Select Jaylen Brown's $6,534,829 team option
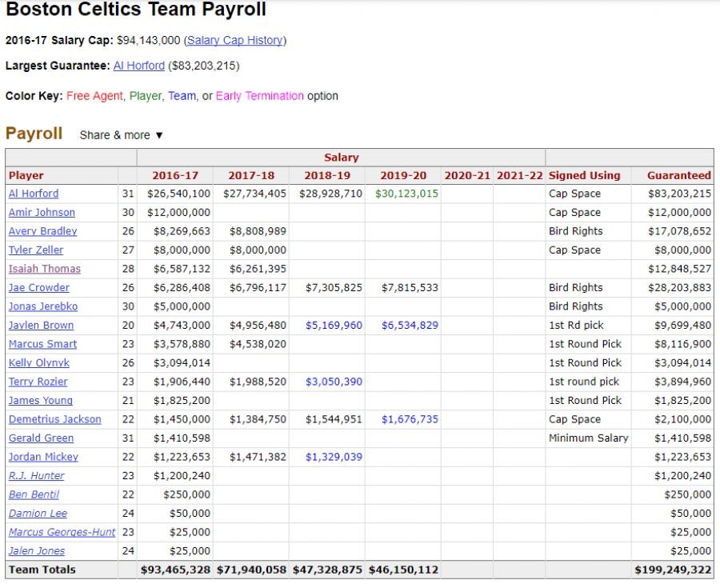The image size is (720, 588). (410, 326)
